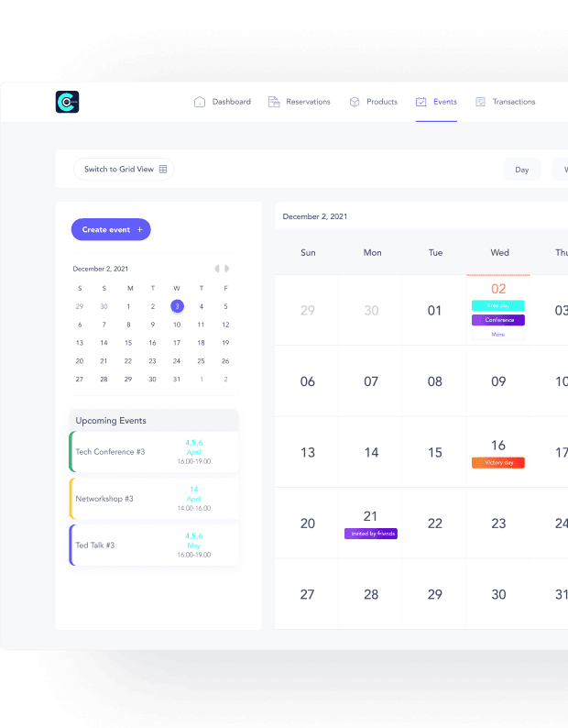Select the Day view option
The height and width of the screenshot is (728, 568).
pos(522,170)
